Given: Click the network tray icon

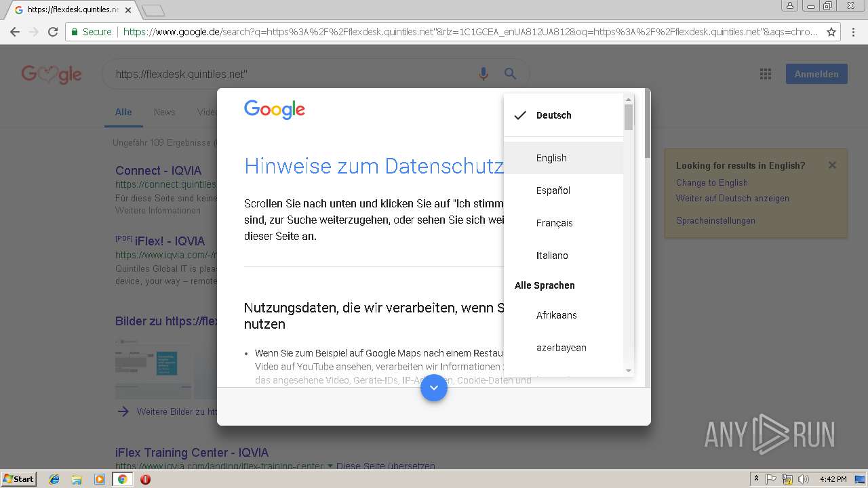Looking at the screenshot, I should 787,479.
